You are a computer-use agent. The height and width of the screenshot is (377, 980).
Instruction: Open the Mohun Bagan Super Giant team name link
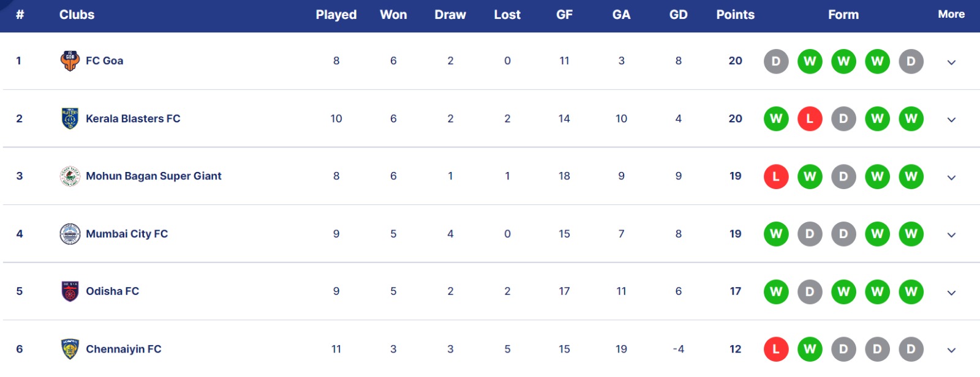pyautogui.click(x=153, y=176)
